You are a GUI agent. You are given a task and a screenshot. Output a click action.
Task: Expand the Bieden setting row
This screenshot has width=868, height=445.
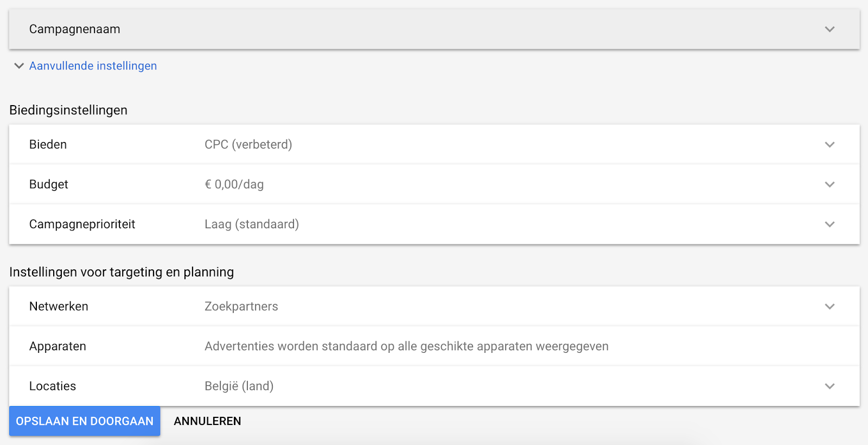click(829, 144)
